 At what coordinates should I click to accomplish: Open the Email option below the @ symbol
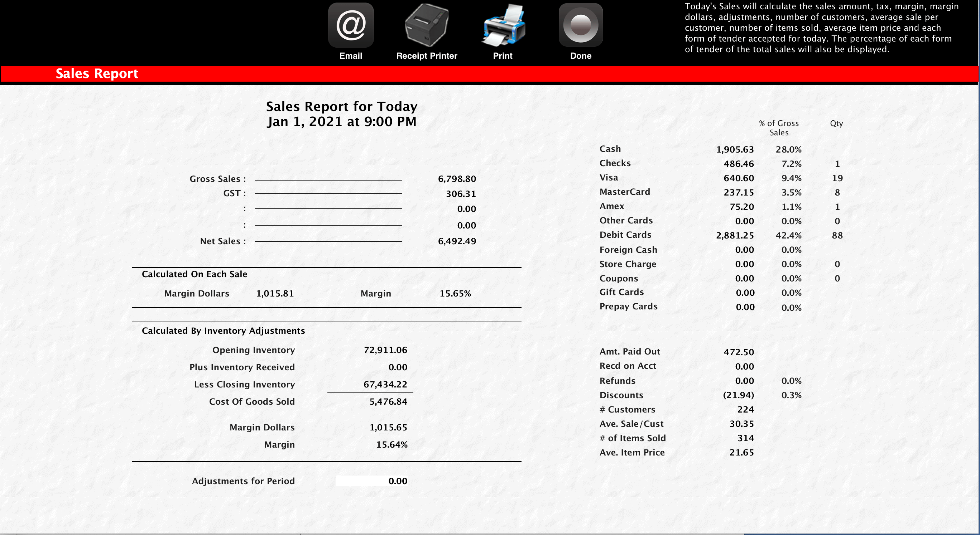350,56
